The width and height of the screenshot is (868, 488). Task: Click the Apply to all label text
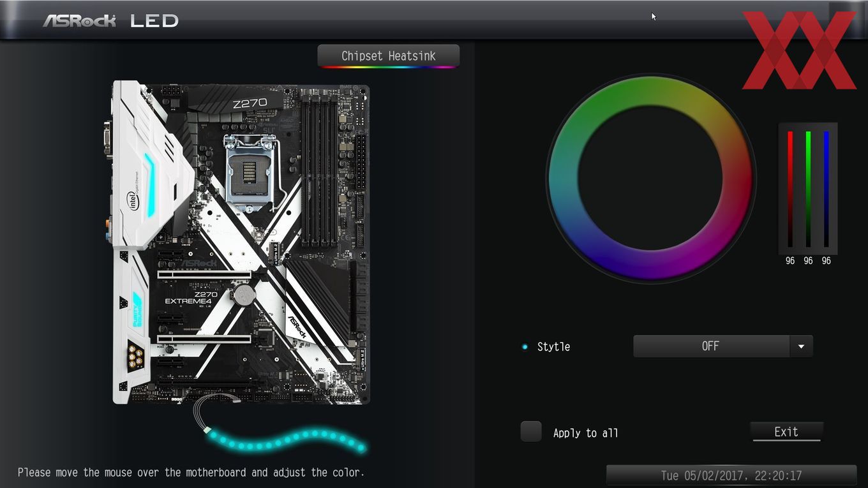(x=585, y=433)
